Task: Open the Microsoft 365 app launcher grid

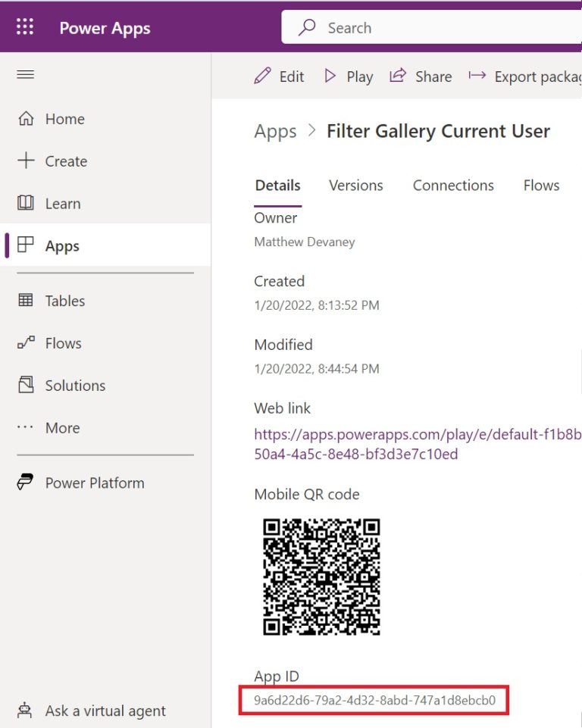Action: point(25,27)
